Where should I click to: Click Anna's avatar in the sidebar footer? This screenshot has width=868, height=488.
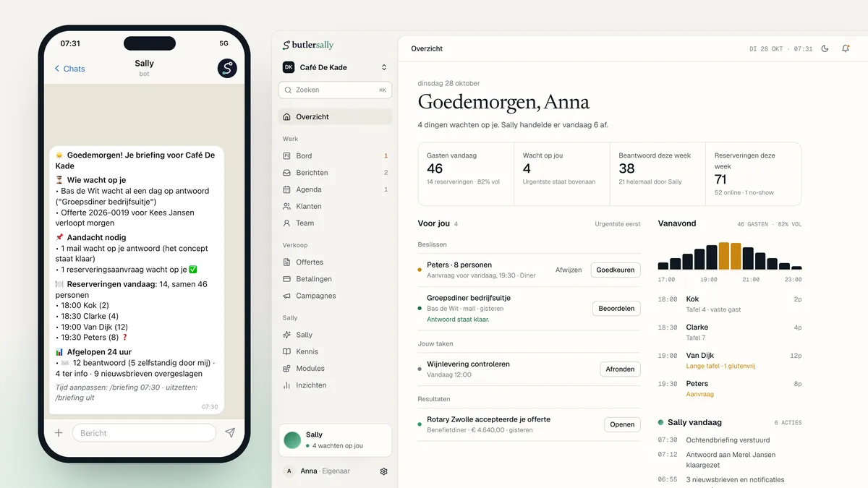click(289, 471)
